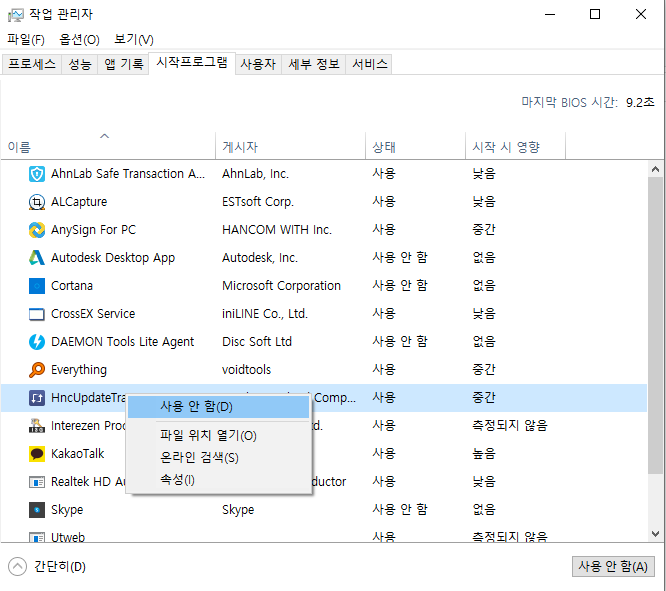Click publisher cell iniLINE Co., Ltd.
This screenshot has width=666, height=591.
tap(265, 314)
